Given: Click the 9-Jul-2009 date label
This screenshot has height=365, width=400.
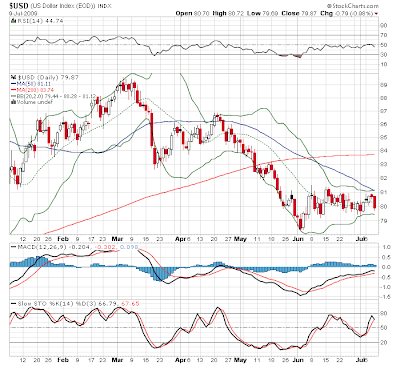Looking at the screenshot, I should tap(23, 14).
